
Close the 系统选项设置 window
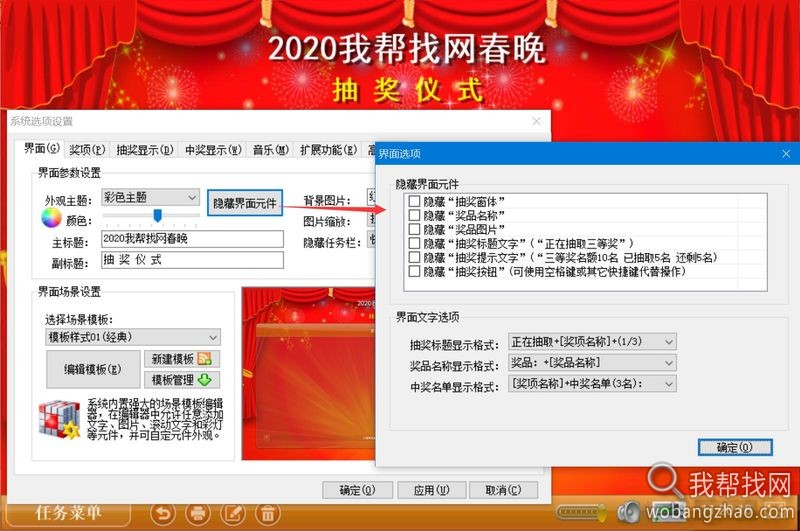coord(536,121)
